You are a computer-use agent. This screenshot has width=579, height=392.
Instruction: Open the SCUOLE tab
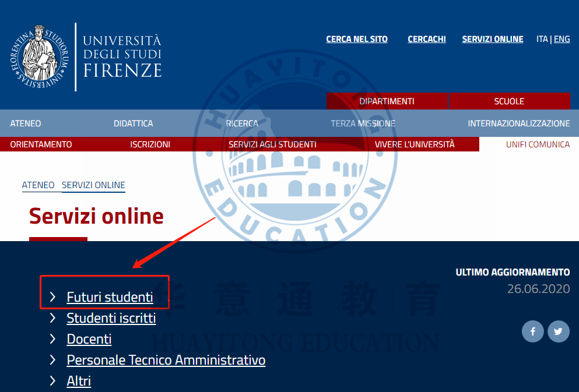tap(509, 101)
